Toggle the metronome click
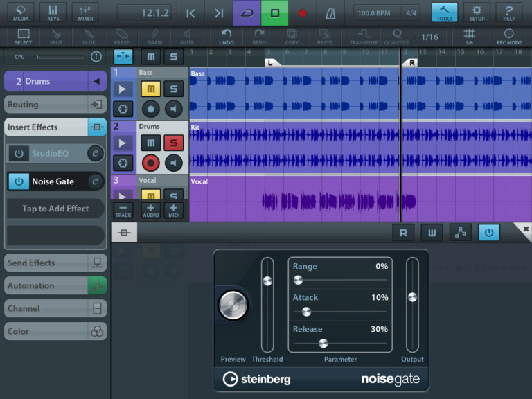 [x=330, y=13]
